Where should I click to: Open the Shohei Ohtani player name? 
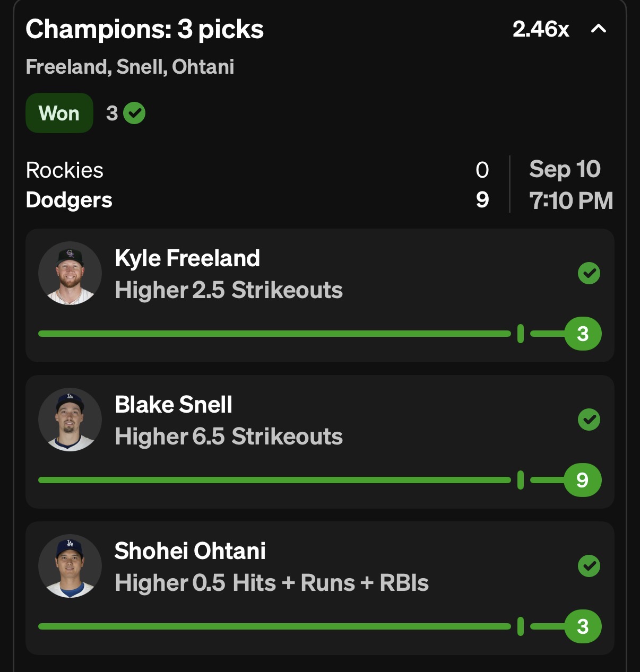tap(190, 551)
